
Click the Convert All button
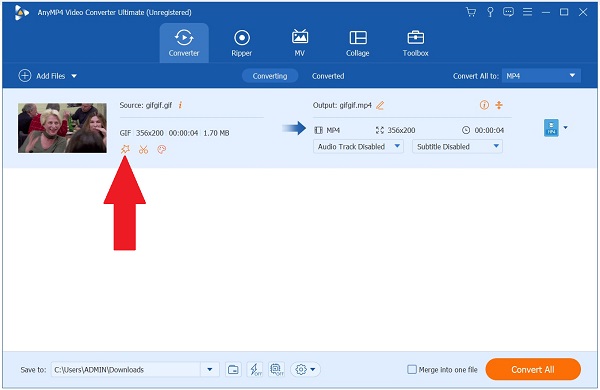click(533, 369)
